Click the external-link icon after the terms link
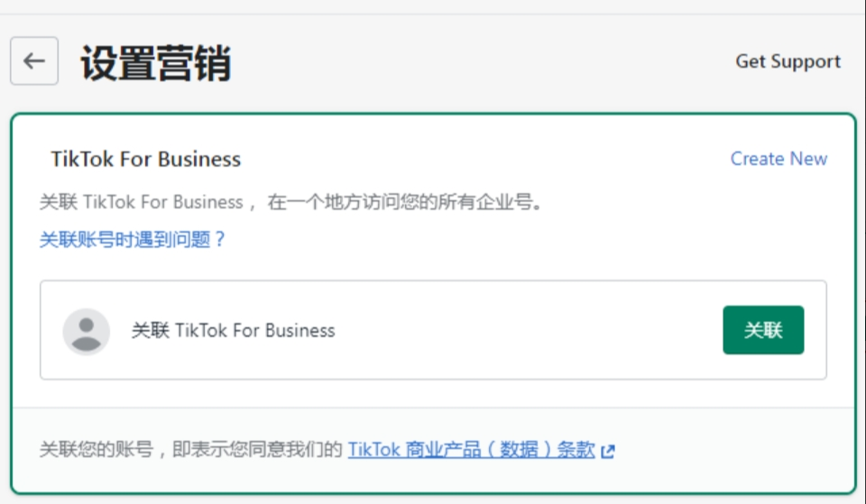The image size is (866, 504). 607,452
